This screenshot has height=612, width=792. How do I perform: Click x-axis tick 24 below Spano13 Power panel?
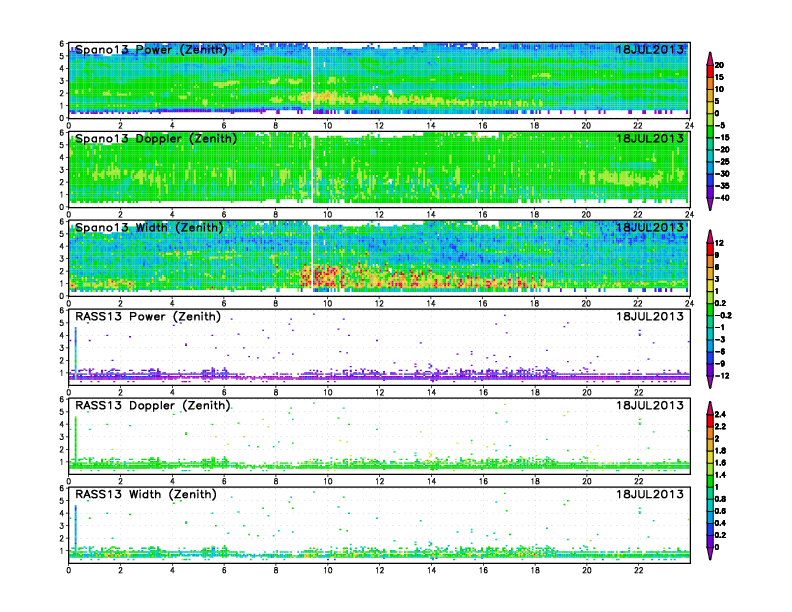[x=689, y=125]
